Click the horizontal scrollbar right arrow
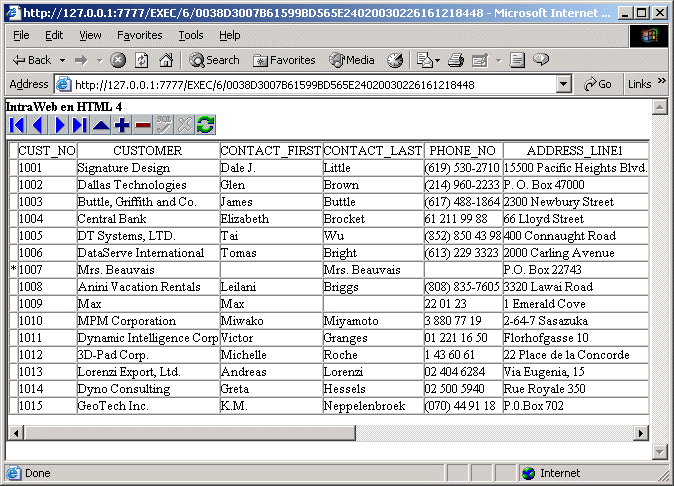Image resolution: width=674 pixels, height=486 pixels. pos(641,433)
